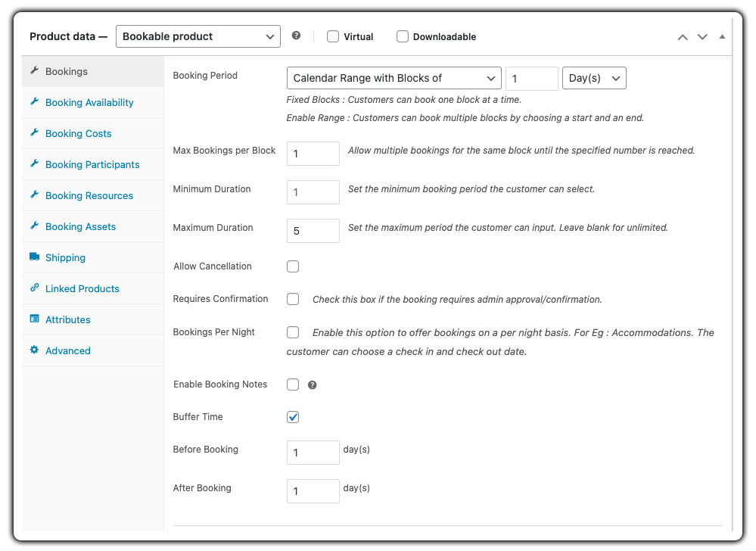Click the help icon beside Enable Booking Notes
Image resolution: width=756 pixels, height=551 pixels.
point(312,384)
